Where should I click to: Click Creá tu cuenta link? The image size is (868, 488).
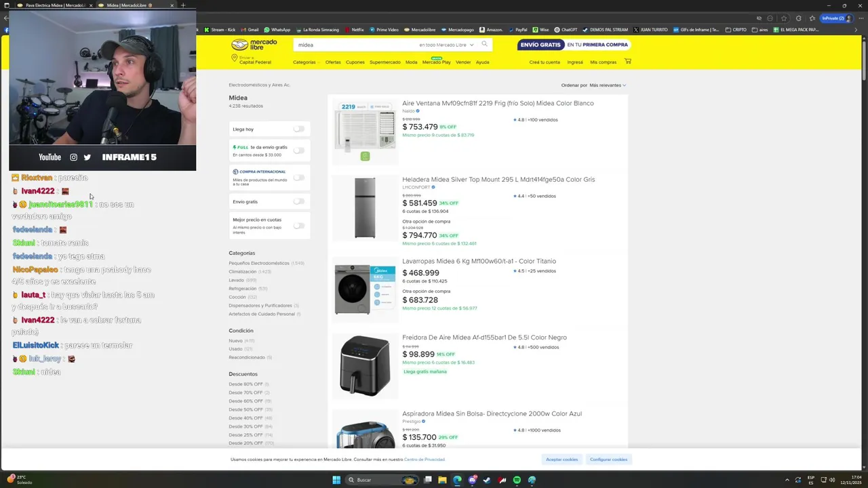point(545,62)
